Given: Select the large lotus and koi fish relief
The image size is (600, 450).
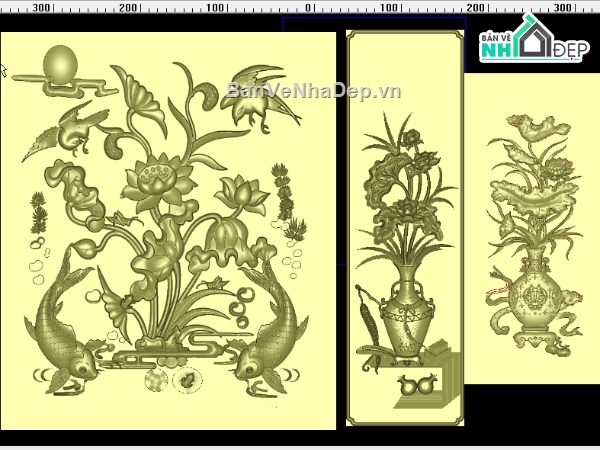Looking at the screenshot, I should (168, 231).
